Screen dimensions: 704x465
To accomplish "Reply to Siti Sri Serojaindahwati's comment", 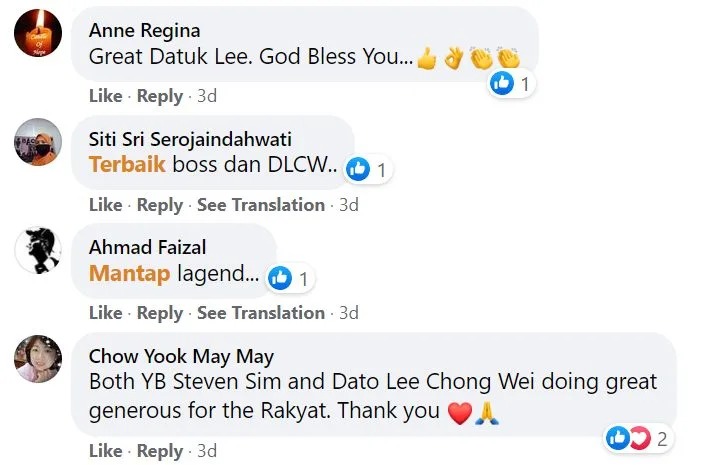I will coord(160,205).
